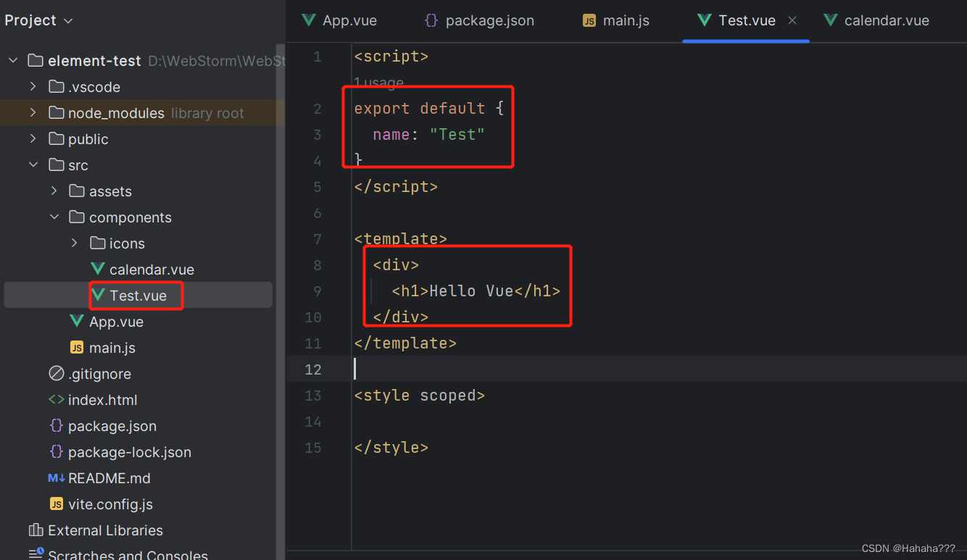This screenshot has width=967, height=560.
Task: Click the index.html file icon
Action: click(x=56, y=400)
